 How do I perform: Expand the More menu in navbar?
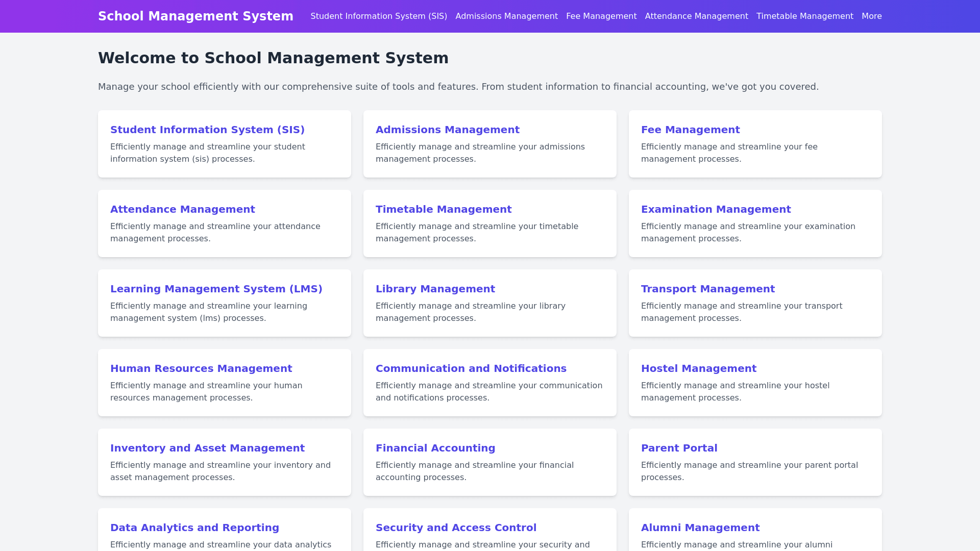click(871, 16)
